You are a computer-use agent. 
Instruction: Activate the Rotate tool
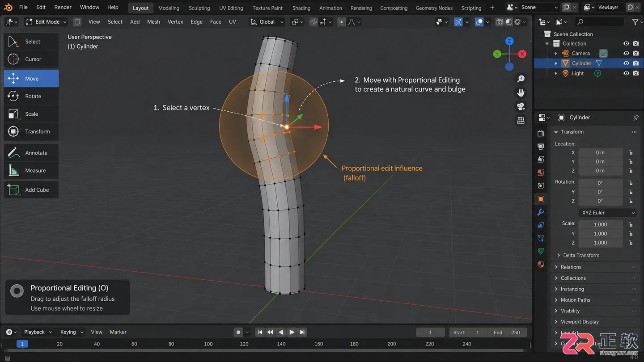(31, 96)
